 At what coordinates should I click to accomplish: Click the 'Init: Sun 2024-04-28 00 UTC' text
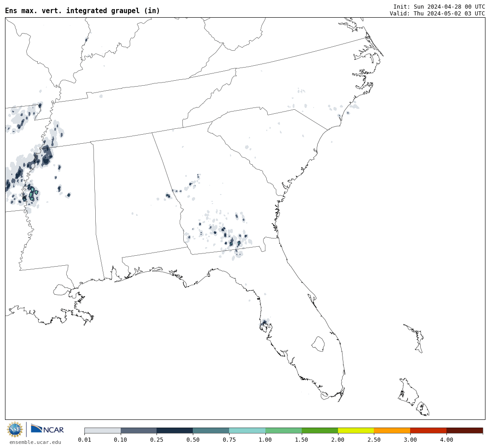[x=439, y=6]
